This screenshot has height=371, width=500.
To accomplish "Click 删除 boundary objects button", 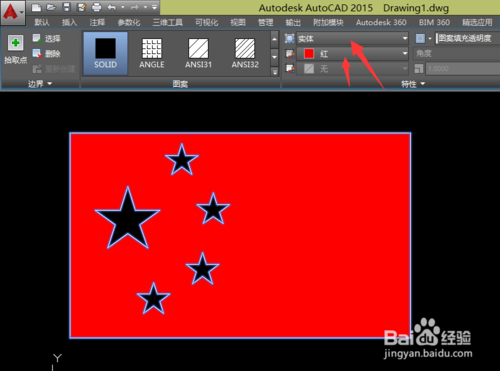I will coord(47,53).
